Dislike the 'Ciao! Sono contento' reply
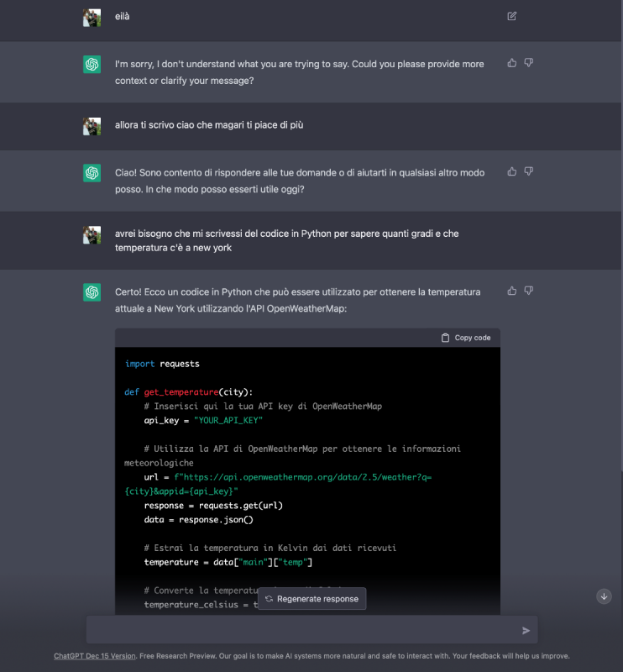The image size is (623, 672). point(529,171)
